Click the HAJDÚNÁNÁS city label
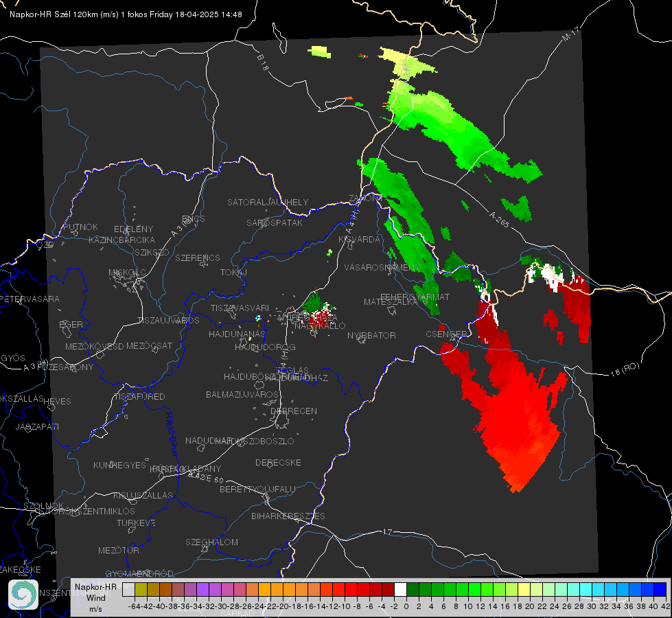Viewport: 672px width, 618px height. tap(237, 334)
